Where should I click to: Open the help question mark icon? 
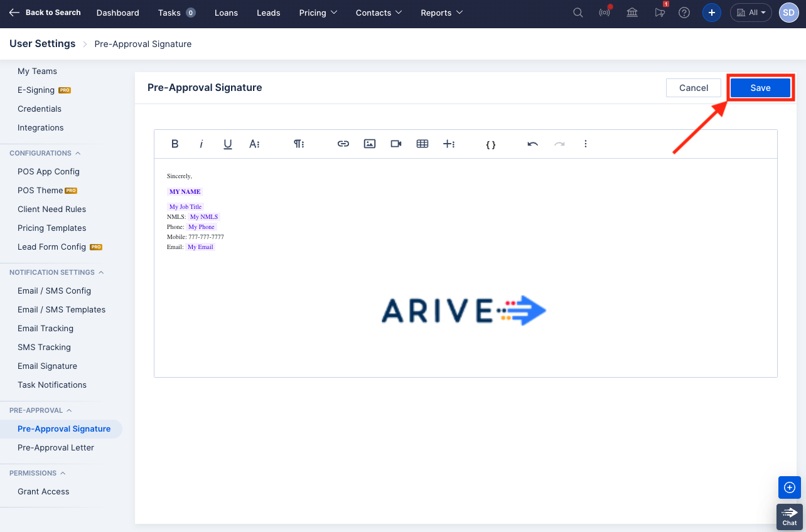684,13
